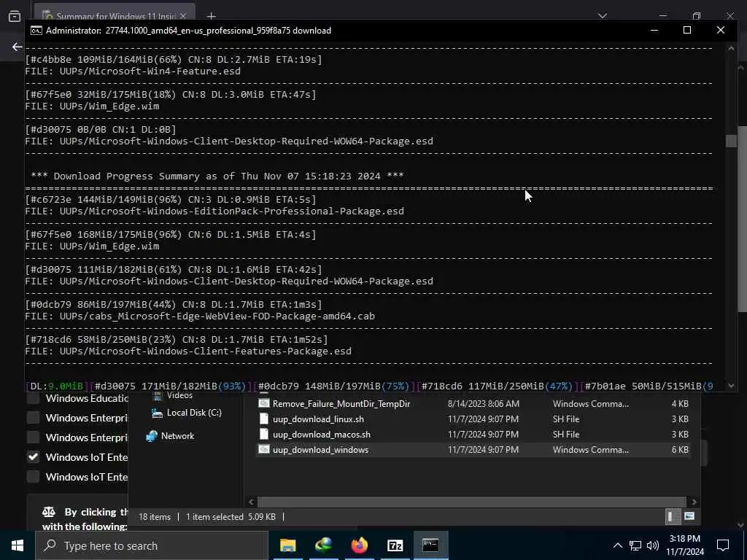Tick the Windows Education checkbox

[33, 398]
